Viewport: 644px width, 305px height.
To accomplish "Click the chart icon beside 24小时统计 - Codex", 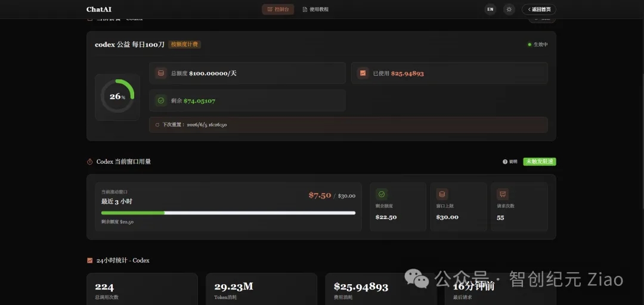I will pos(90,260).
